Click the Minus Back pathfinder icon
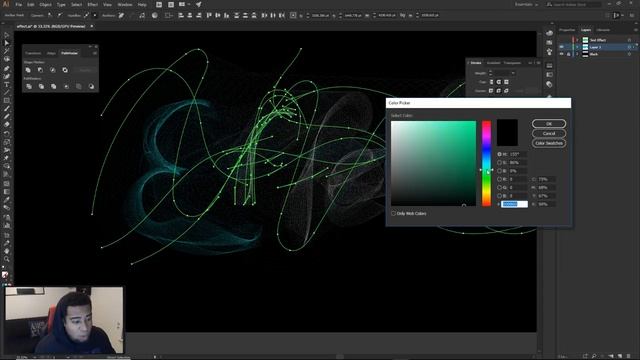 91,87
